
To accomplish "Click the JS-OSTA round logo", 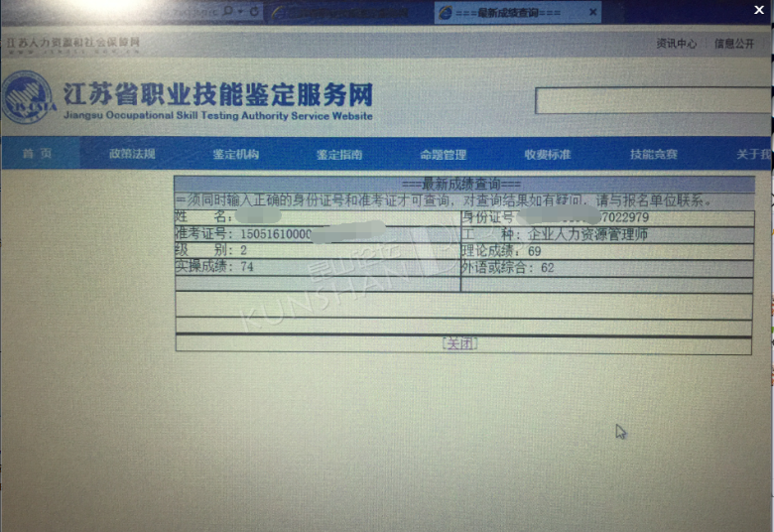I will [x=28, y=97].
